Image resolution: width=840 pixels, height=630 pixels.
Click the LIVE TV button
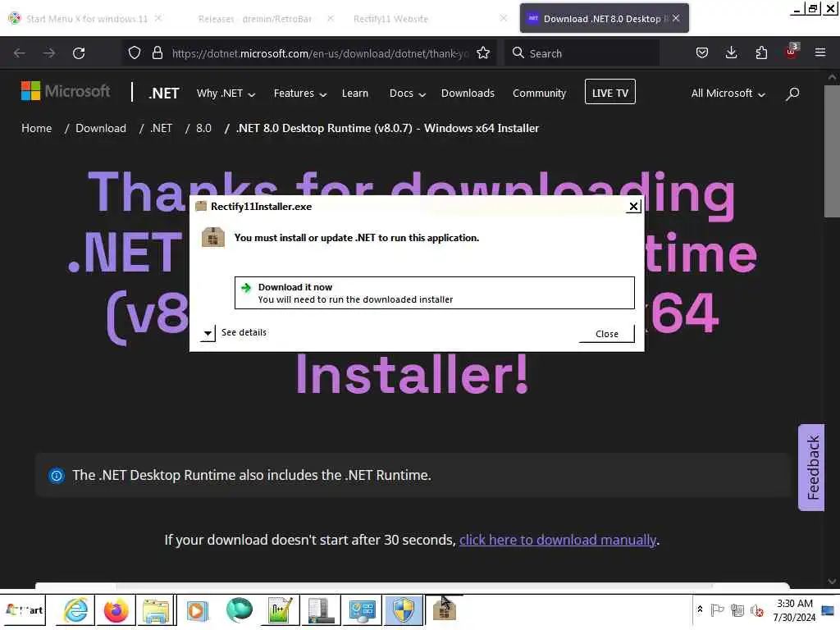[609, 92]
